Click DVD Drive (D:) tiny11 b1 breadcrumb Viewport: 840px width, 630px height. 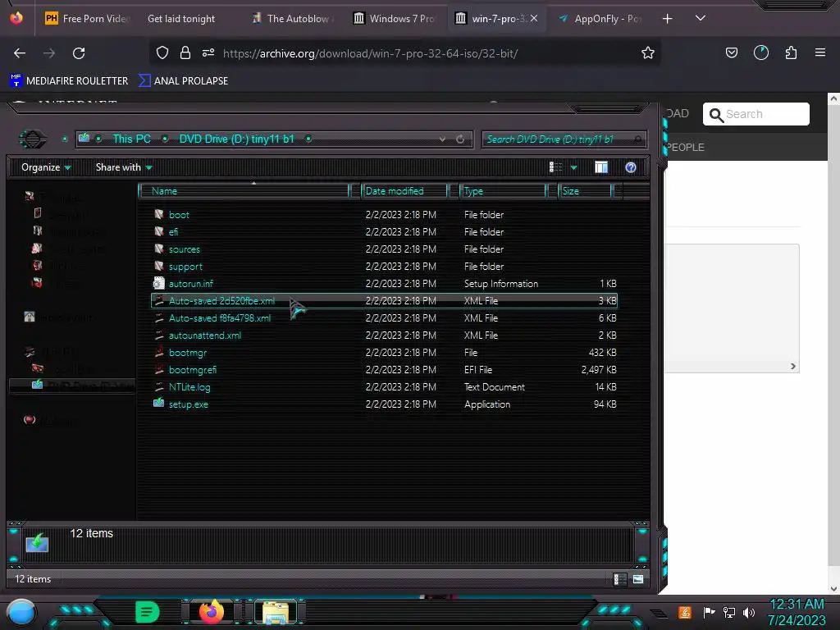[x=236, y=139]
